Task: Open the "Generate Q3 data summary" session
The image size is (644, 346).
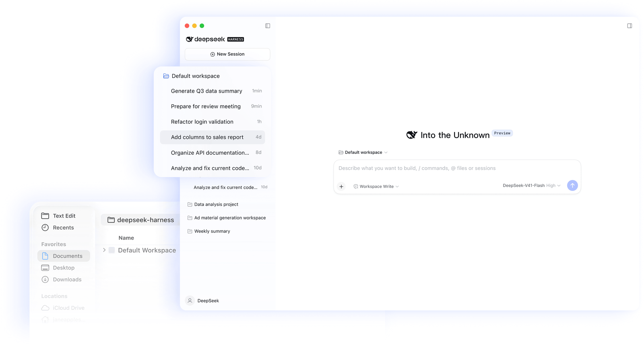Action: pos(213,91)
